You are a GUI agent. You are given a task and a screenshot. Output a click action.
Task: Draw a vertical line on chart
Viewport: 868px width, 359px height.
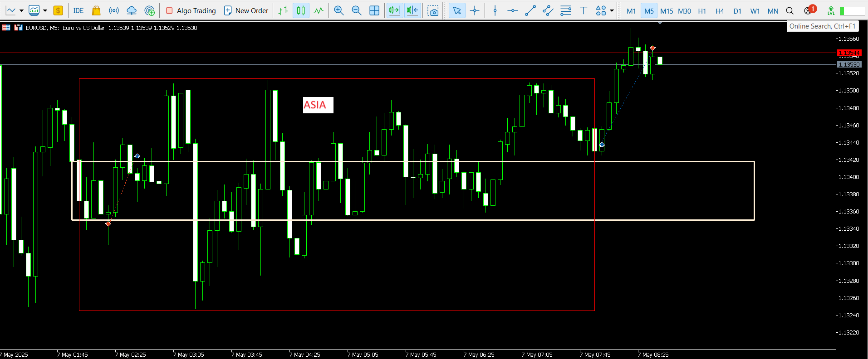pyautogui.click(x=495, y=10)
